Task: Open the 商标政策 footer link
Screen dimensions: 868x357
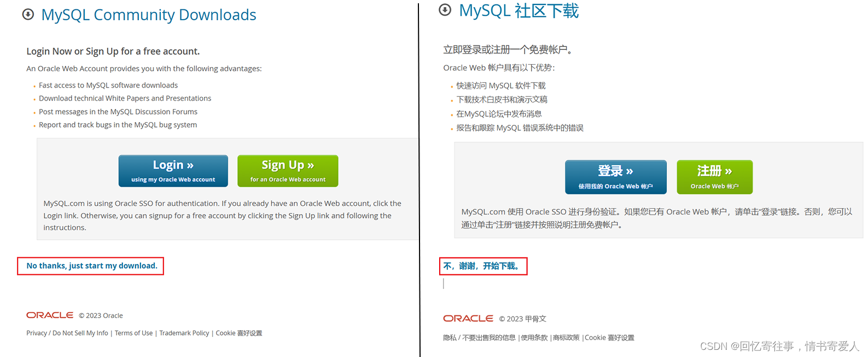Action: pos(566,338)
